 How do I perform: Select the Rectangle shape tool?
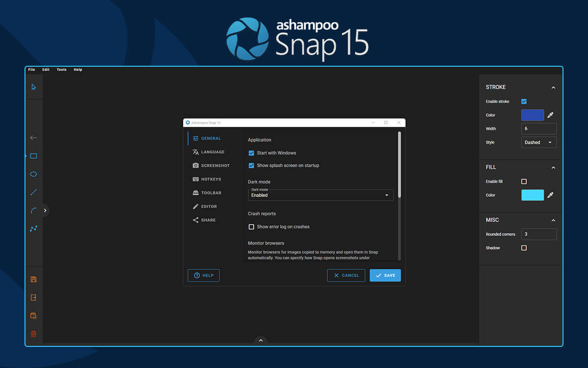34,156
